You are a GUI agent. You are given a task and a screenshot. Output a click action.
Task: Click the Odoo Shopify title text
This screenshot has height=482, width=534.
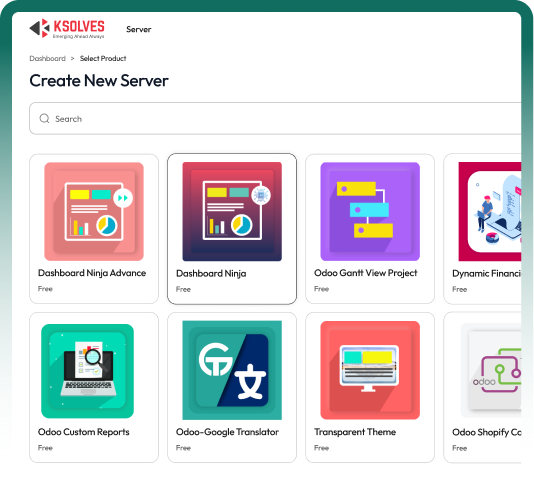(x=486, y=432)
